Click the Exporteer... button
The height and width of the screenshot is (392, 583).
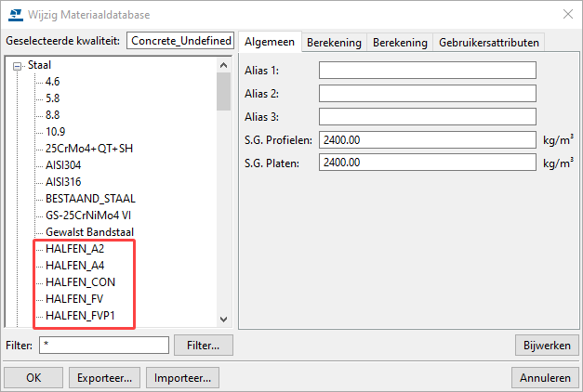click(x=104, y=378)
